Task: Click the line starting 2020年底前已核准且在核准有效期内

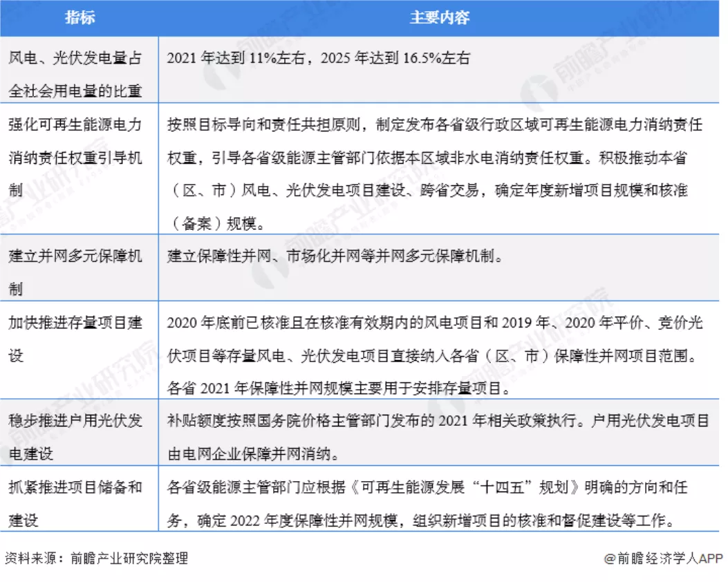Action: tap(435, 323)
